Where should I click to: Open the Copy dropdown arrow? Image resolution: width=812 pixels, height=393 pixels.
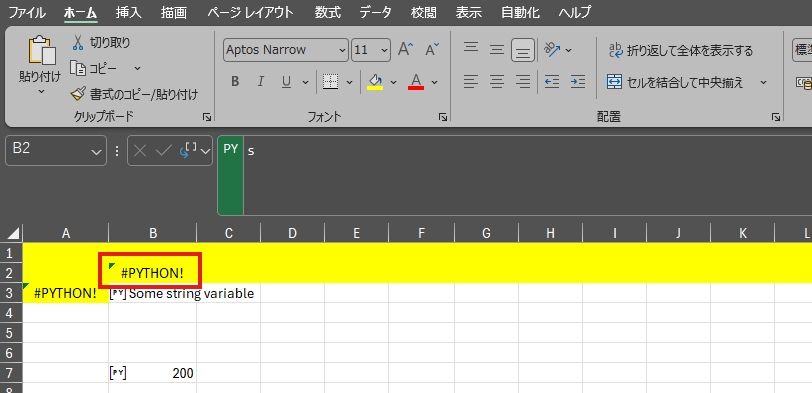(x=137, y=68)
